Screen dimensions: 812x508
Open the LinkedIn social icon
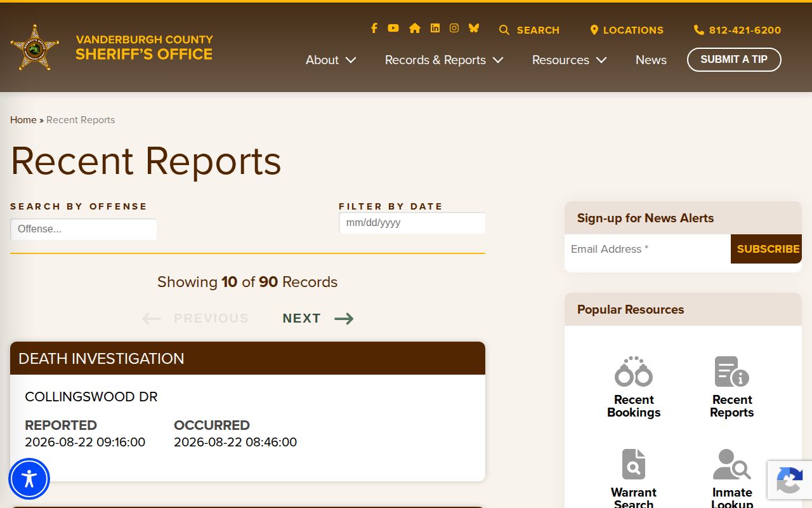435,28
